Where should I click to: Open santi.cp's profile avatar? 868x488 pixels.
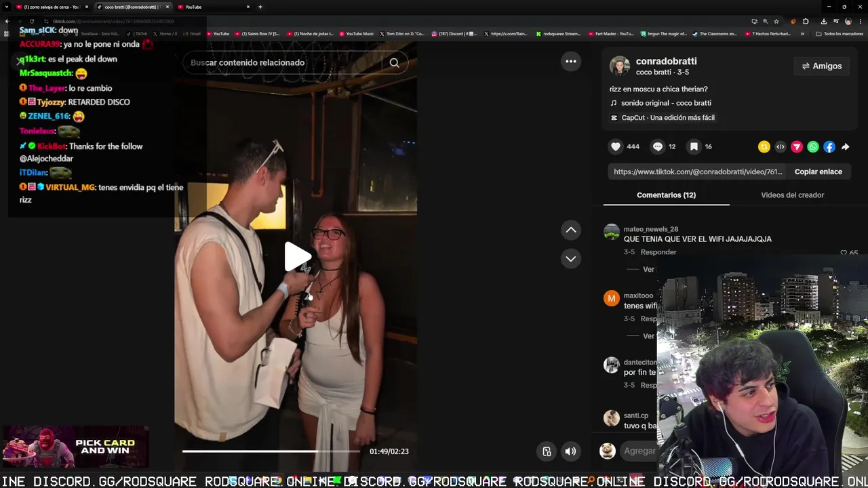click(612, 418)
